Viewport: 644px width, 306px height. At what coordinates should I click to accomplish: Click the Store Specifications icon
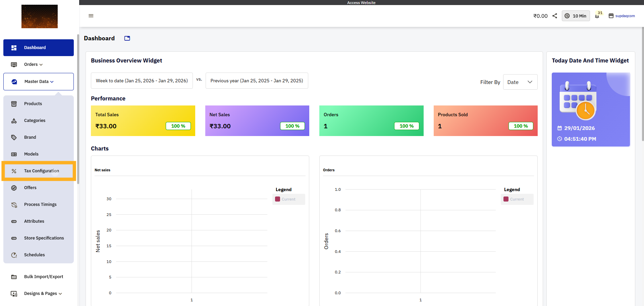click(x=14, y=238)
